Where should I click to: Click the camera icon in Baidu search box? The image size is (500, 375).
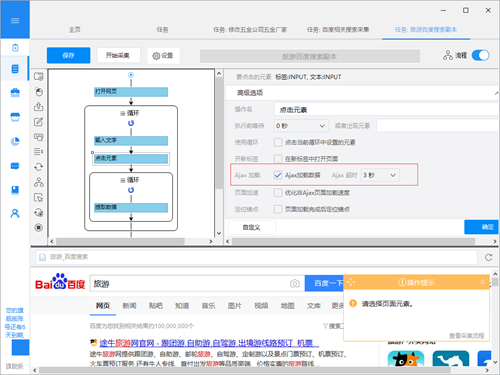tap(295, 284)
